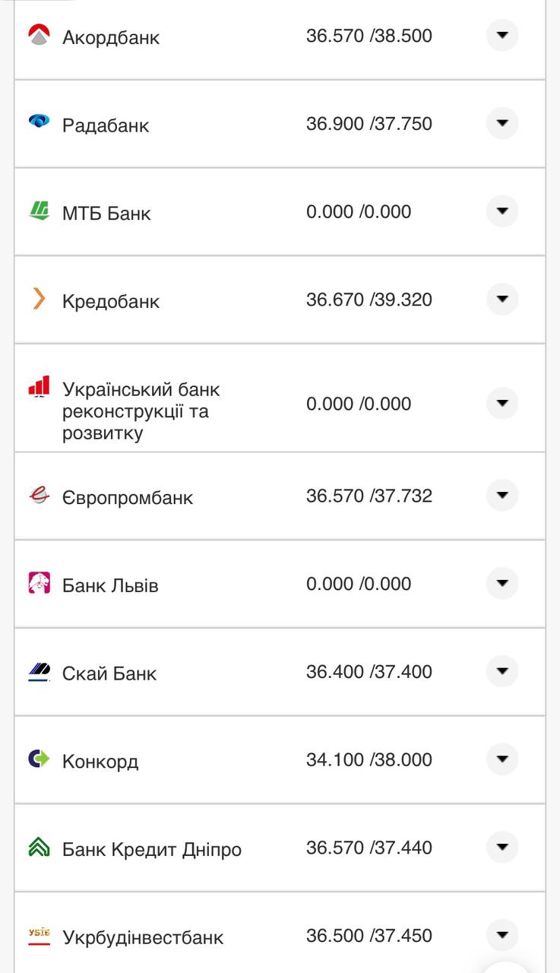The height and width of the screenshot is (973, 560).
Task: Click the Європромбанк logo icon
Action: click(39, 496)
